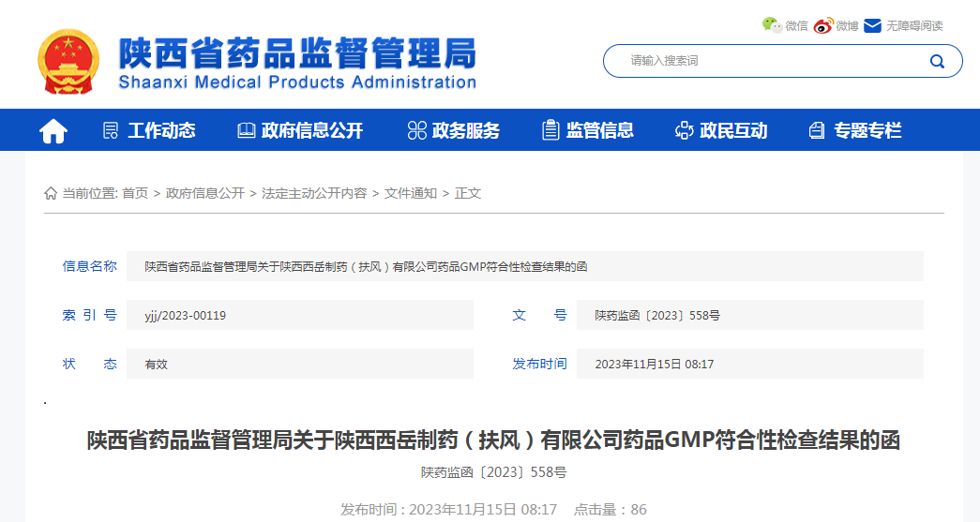Image resolution: width=980 pixels, height=522 pixels.
Task: Click the 微信 text link
Action: [796, 25]
